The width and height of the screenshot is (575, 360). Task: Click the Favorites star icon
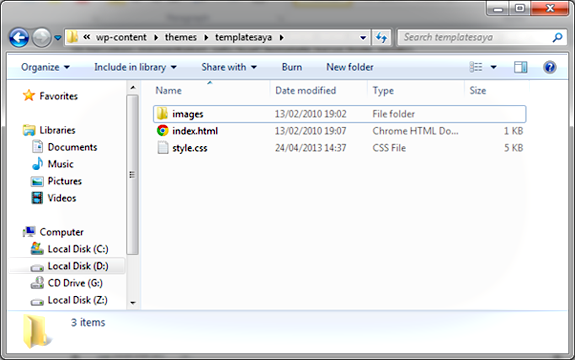[29, 95]
